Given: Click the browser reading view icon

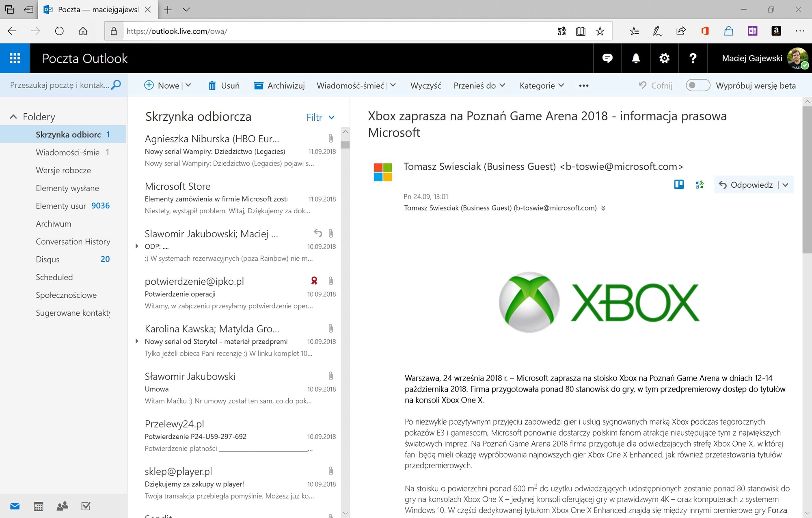Looking at the screenshot, I should [x=581, y=31].
